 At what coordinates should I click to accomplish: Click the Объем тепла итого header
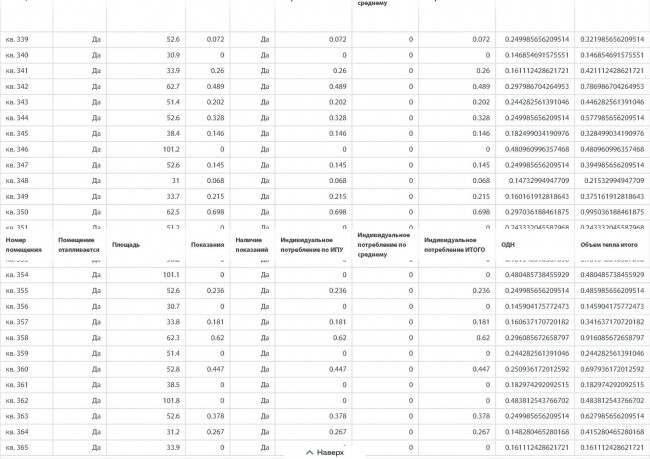[609, 245]
